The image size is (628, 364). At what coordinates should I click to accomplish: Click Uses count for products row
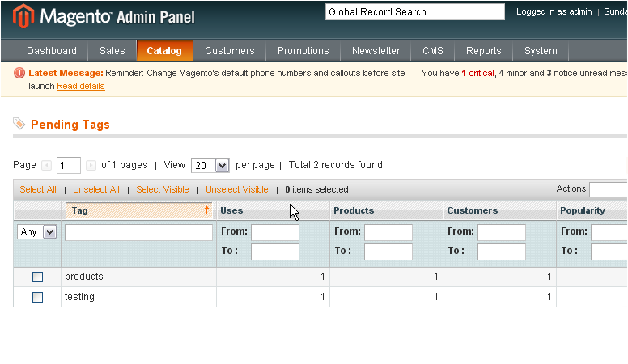pyautogui.click(x=322, y=277)
